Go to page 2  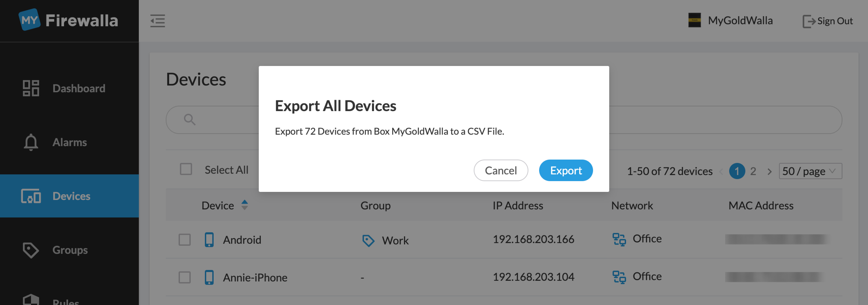753,171
